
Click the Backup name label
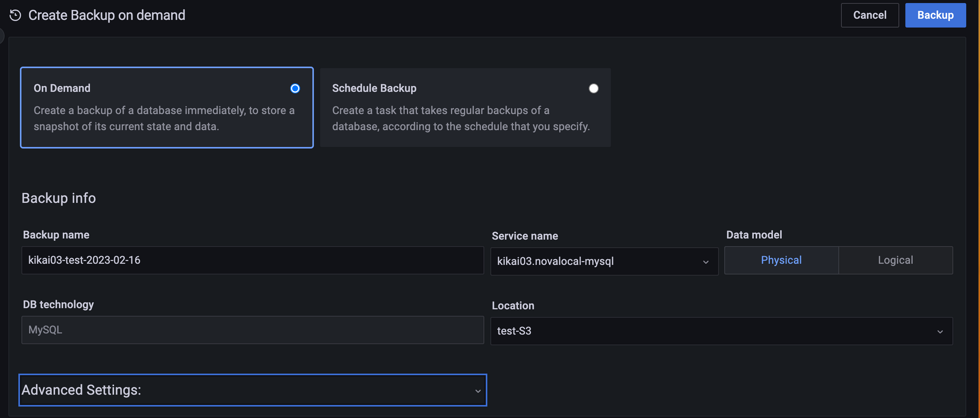pyautogui.click(x=56, y=235)
